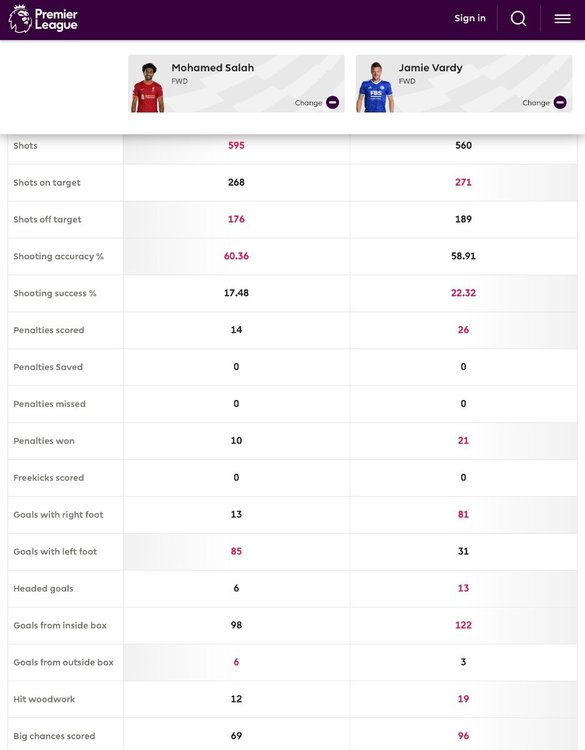Select Jamie Vardy player photo
585x750 pixels.
(375, 88)
